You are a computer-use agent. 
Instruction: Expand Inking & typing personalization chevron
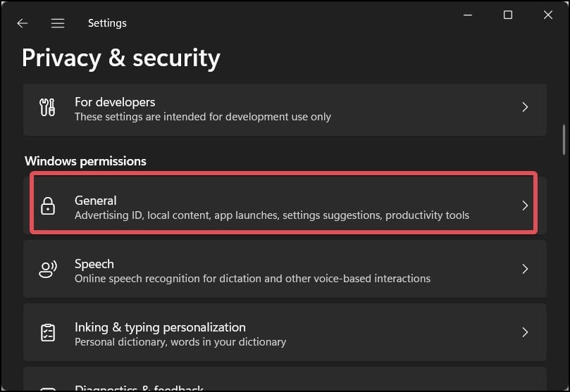pos(525,332)
